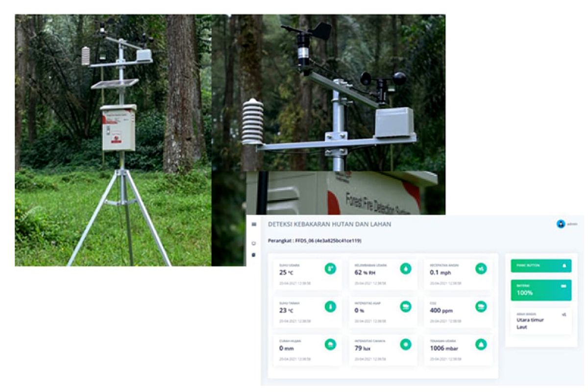Open the admin user profile menu
Screen dimensions: 588x392
(x=567, y=224)
